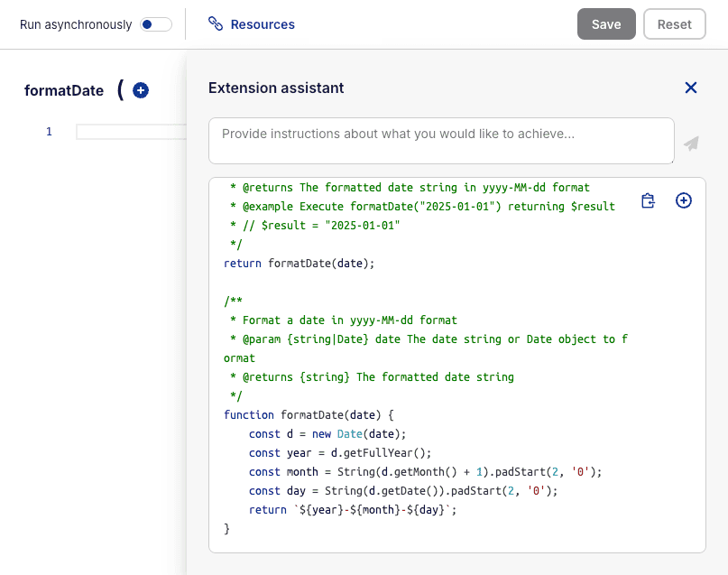The height and width of the screenshot is (575, 728).
Task: Open the Resources link
Action: click(x=263, y=24)
